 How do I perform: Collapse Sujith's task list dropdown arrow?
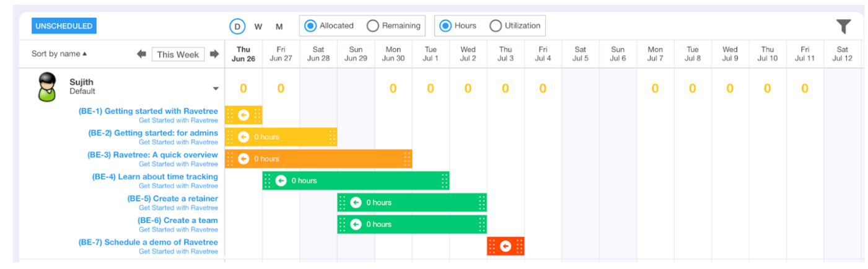click(216, 89)
